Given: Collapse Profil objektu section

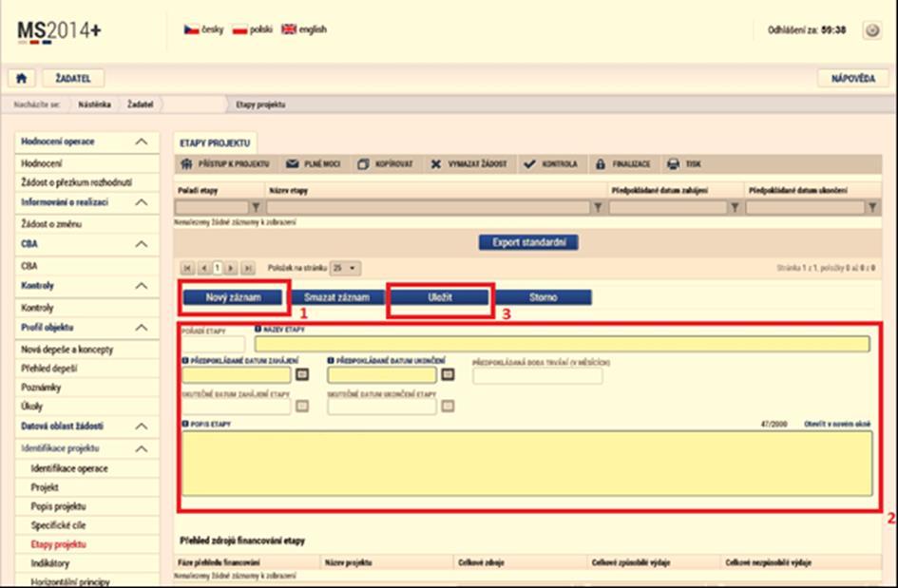Looking at the screenshot, I should coord(142,328).
